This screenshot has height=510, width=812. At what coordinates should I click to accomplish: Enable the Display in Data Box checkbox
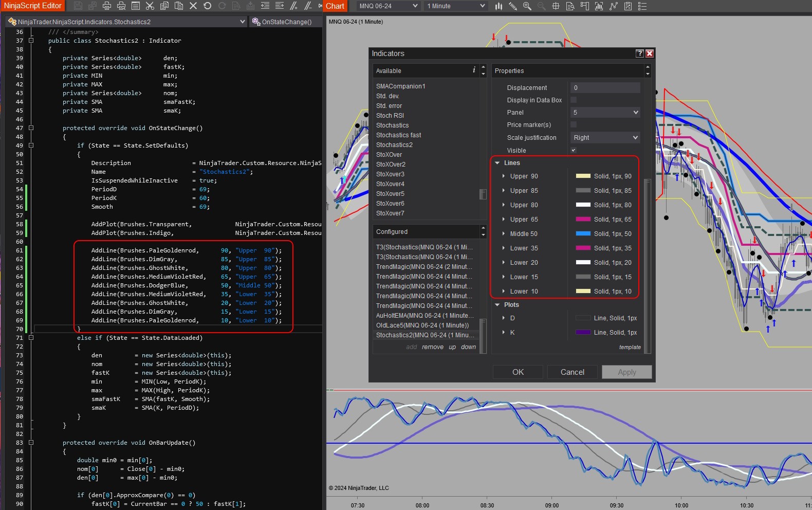574,100
